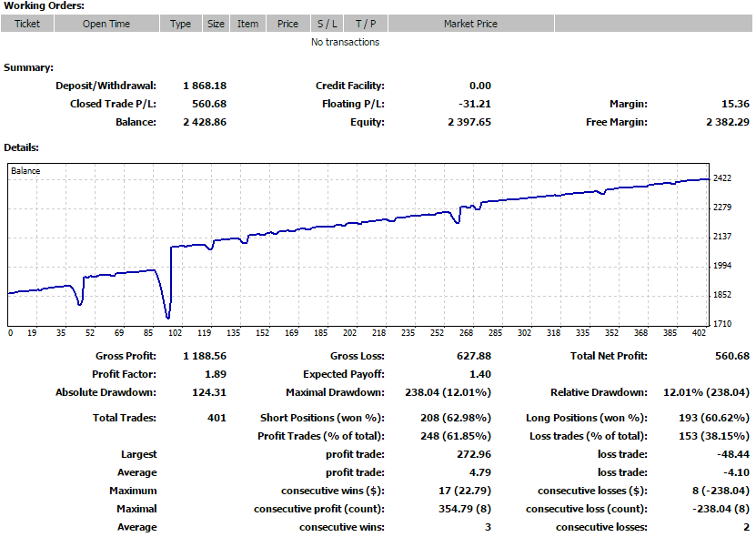Click the Working Orders heading
Image resolution: width=756 pixels, height=537 pixels.
coord(44,6)
